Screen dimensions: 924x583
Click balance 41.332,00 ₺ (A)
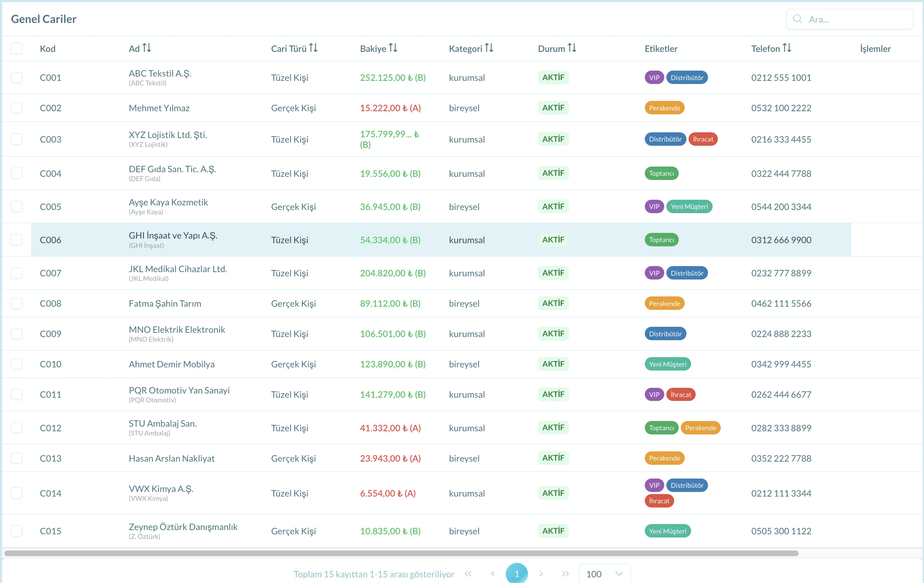tap(390, 428)
